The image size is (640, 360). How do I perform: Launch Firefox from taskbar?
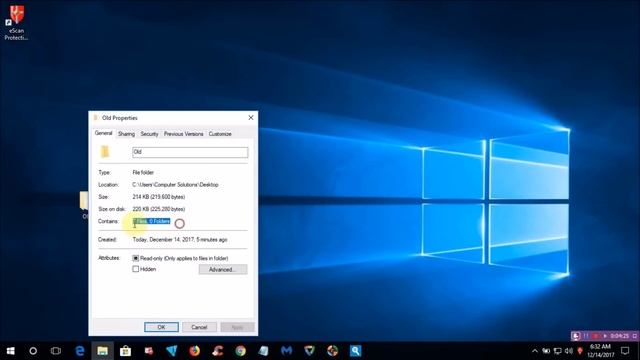[x=195, y=351]
